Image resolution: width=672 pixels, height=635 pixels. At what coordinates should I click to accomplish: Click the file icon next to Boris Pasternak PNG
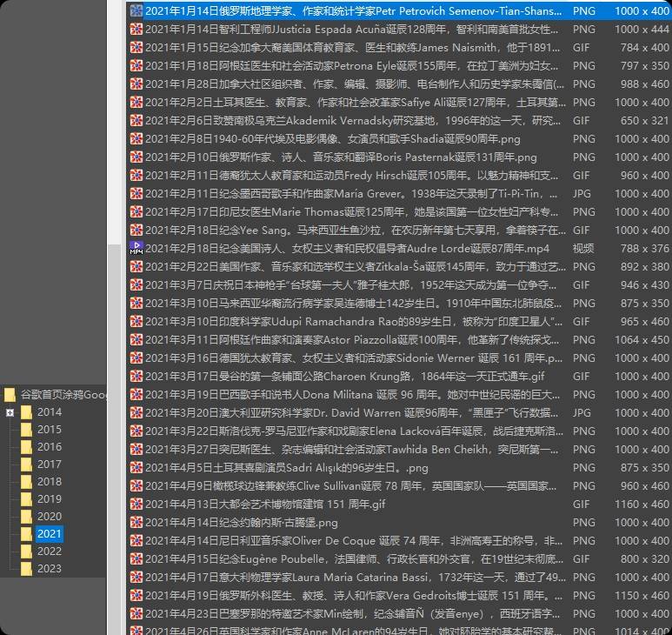tap(136, 157)
